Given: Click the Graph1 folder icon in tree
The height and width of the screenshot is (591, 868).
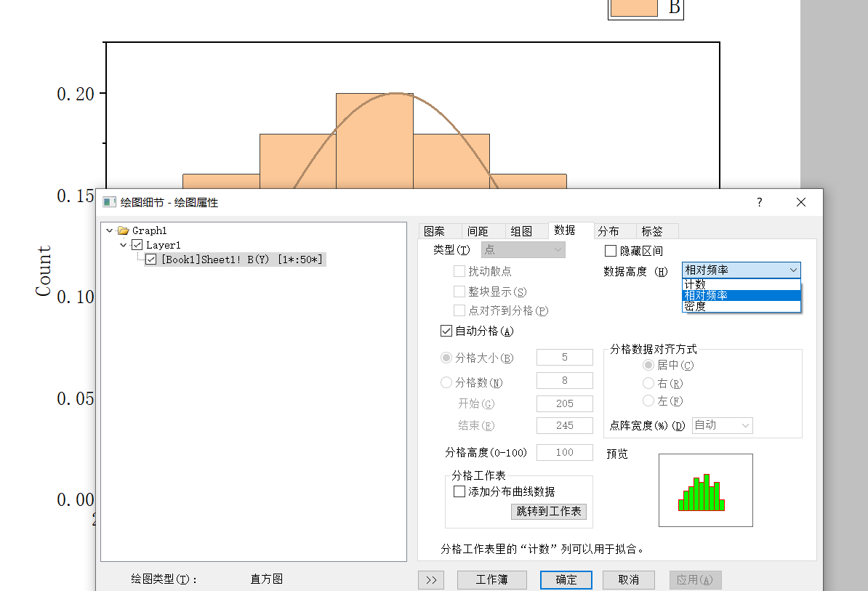Looking at the screenshot, I should (124, 230).
